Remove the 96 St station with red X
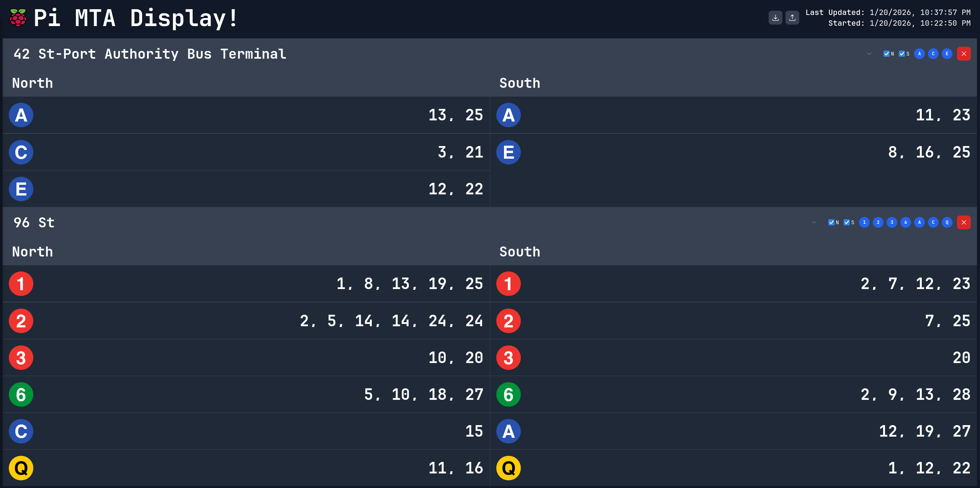 point(964,222)
